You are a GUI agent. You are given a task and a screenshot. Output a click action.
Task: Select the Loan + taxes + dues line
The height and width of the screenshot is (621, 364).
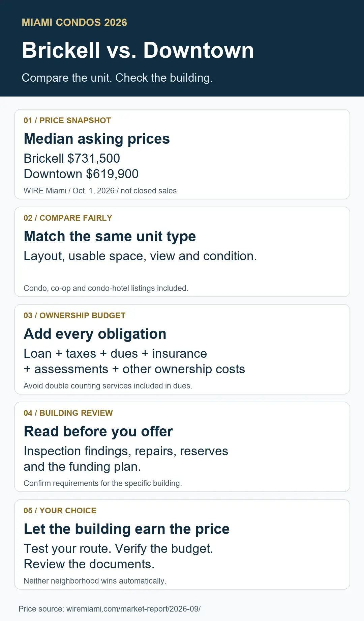click(115, 354)
